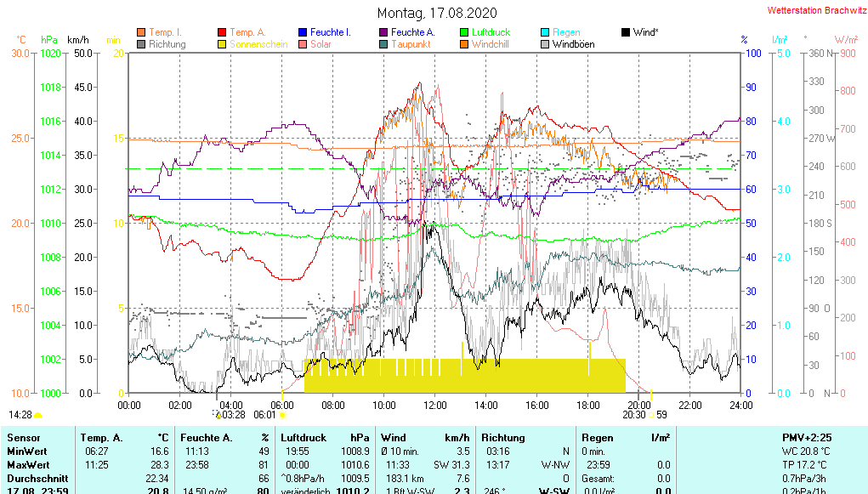The image size is (868, 494).
Task: Click the red Temp. A. legend swatch
Action: point(222,32)
